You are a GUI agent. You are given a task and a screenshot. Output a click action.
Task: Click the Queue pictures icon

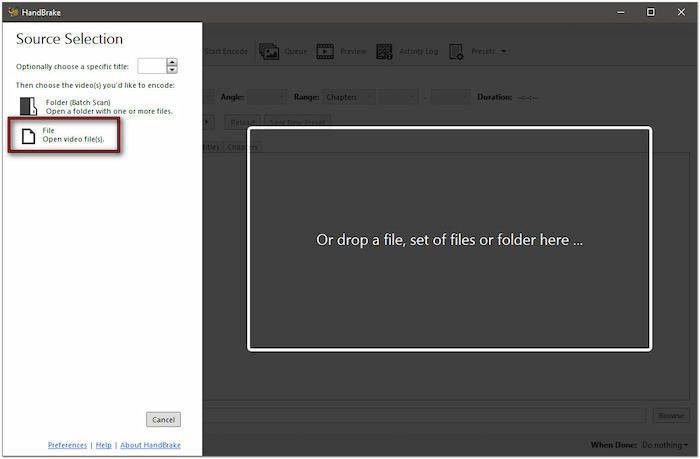click(269, 52)
